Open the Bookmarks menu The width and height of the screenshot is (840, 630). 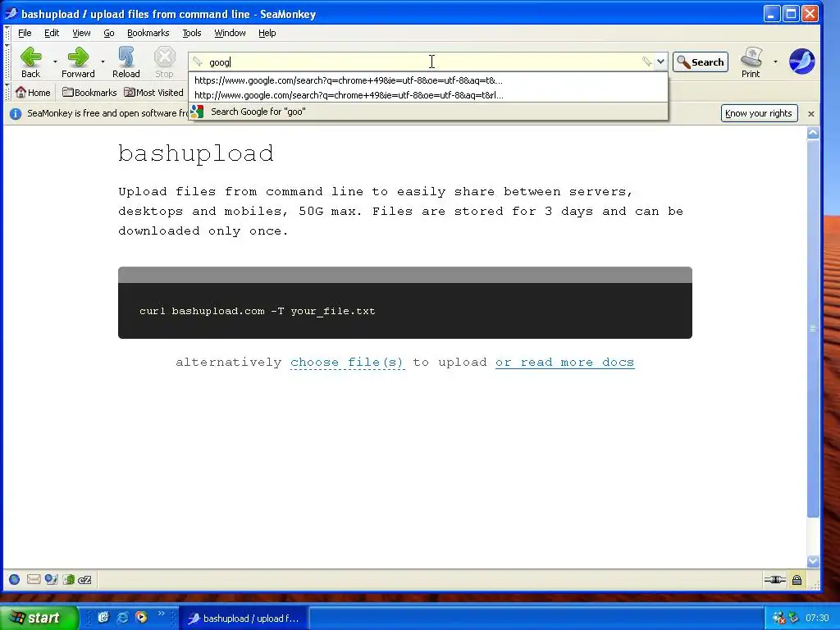(148, 33)
